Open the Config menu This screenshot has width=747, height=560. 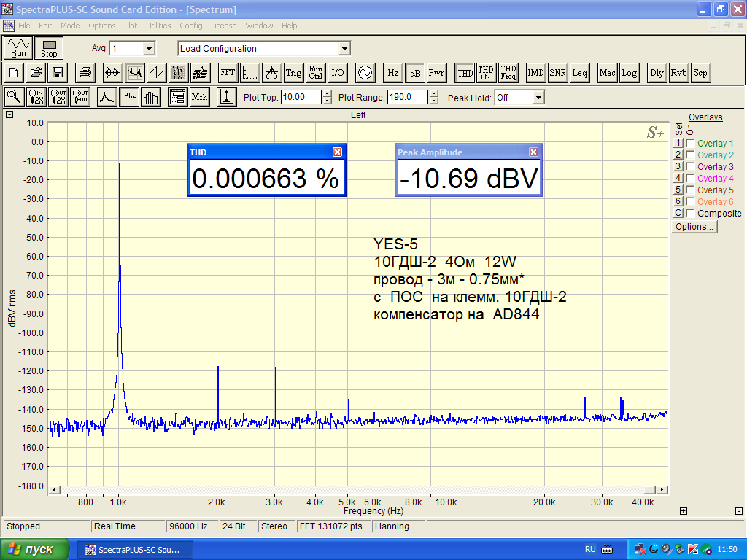pos(191,26)
